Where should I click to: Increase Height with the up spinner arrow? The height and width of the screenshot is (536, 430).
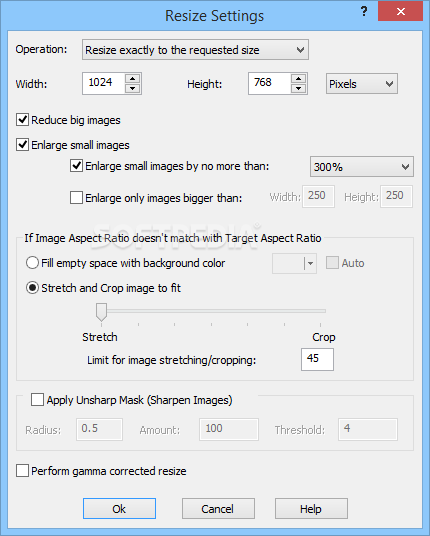(298, 78)
